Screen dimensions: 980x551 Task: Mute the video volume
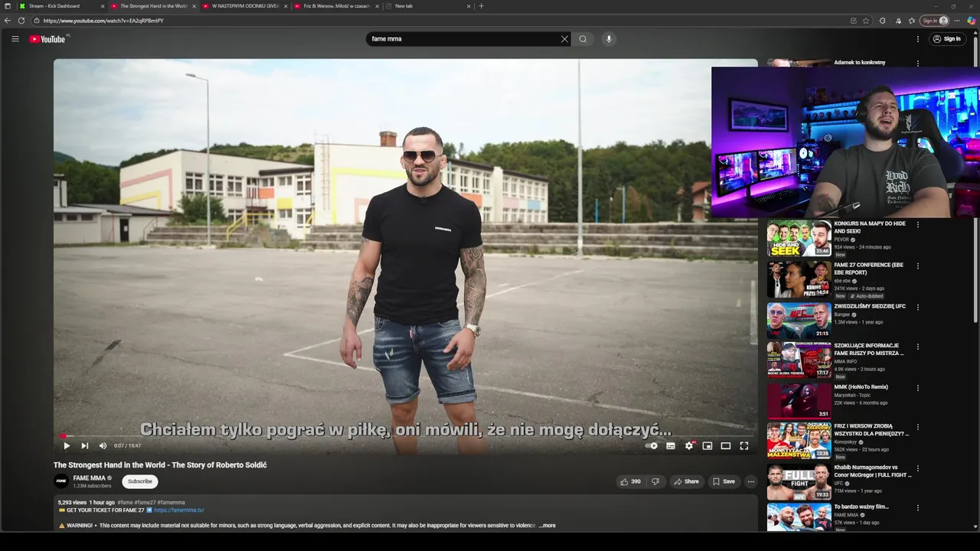tap(103, 445)
